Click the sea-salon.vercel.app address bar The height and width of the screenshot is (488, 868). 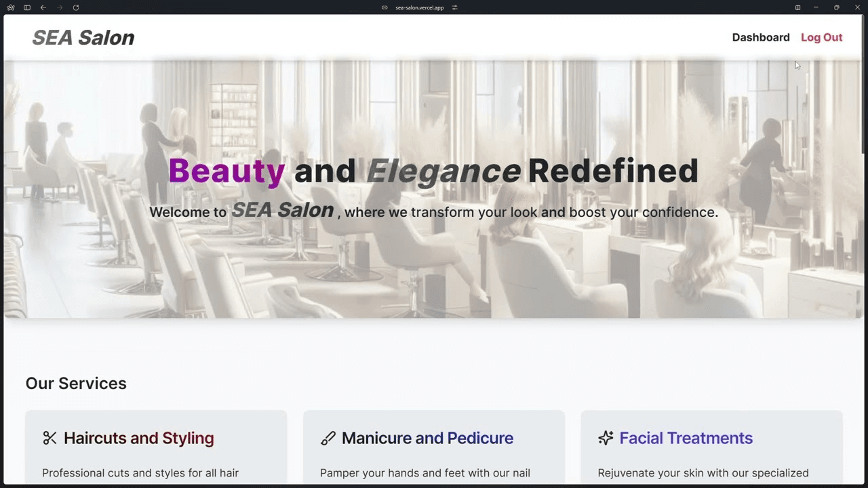point(419,7)
